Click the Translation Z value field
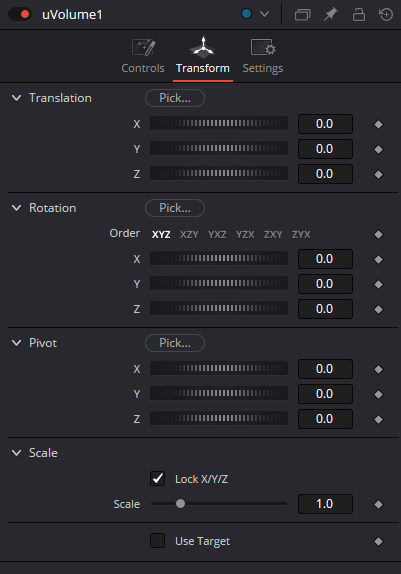This screenshot has width=401, height=574. click(325, 174)
